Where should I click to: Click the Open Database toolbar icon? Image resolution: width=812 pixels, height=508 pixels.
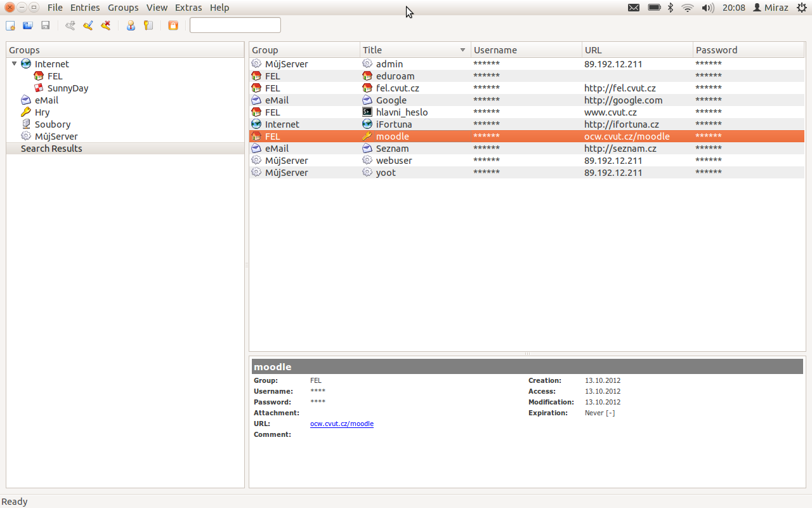28,25
